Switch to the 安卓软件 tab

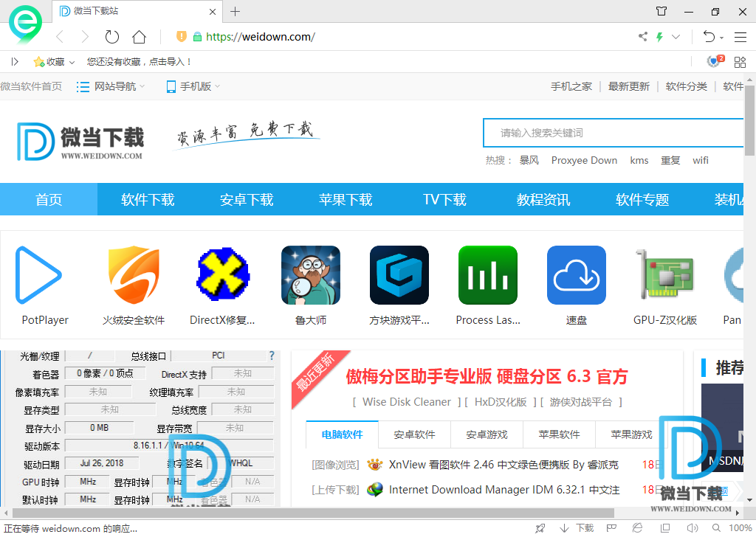click(x=415, y=434)
